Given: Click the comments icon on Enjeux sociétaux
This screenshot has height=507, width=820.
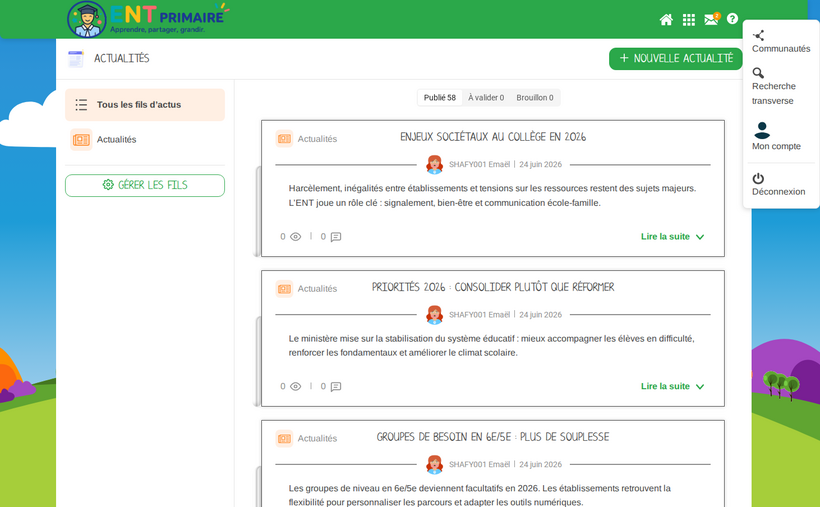Looking at the screenshot, I should [336, 236].
